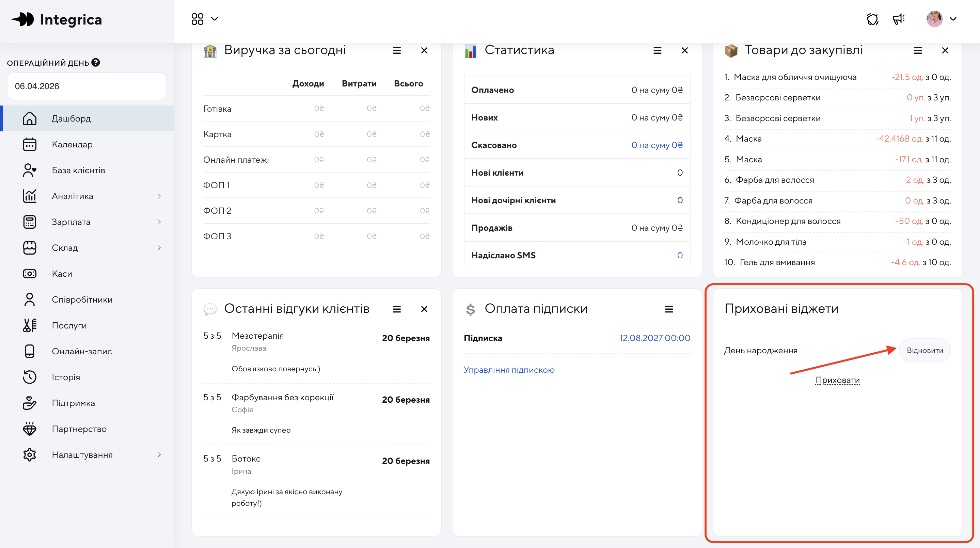
Task: Open Послуги scissors-and-comb icon
Action: pos(29,325)
